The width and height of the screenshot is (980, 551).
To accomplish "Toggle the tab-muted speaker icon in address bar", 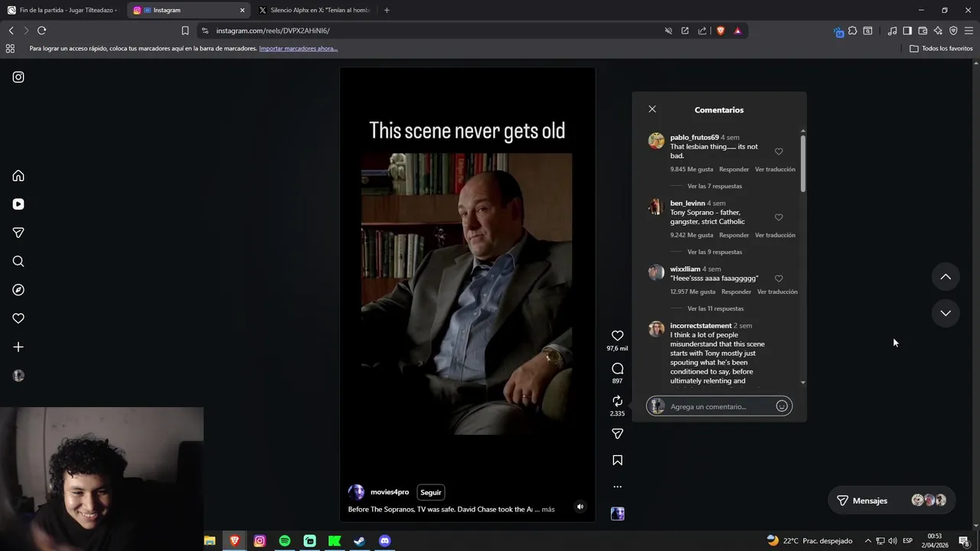I will pyautogui.click(x=668, y=31).
